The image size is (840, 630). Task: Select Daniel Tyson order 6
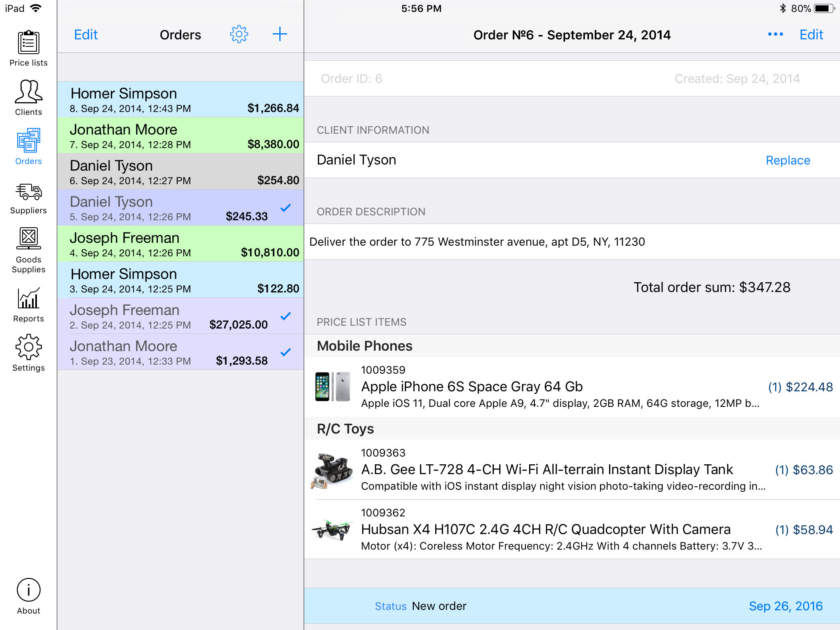click(x=180, y=172)
